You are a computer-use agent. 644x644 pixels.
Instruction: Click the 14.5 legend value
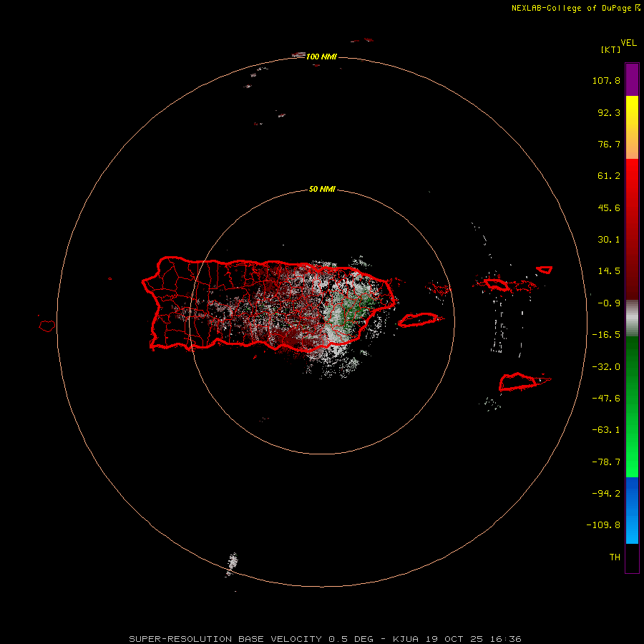(609, 271)
